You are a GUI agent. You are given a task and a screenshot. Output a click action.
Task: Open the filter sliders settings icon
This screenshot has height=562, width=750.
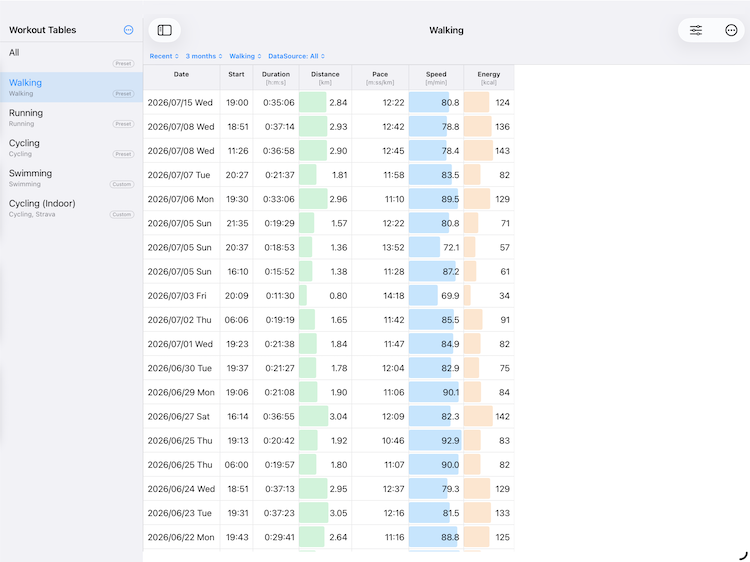point(695,30)
